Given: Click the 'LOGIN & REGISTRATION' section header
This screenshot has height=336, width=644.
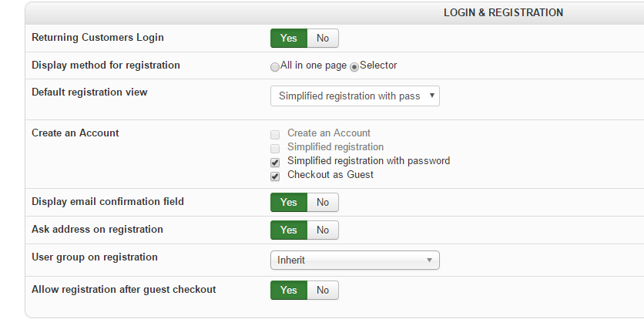Looking at the screenshot, I should (503, 13).
